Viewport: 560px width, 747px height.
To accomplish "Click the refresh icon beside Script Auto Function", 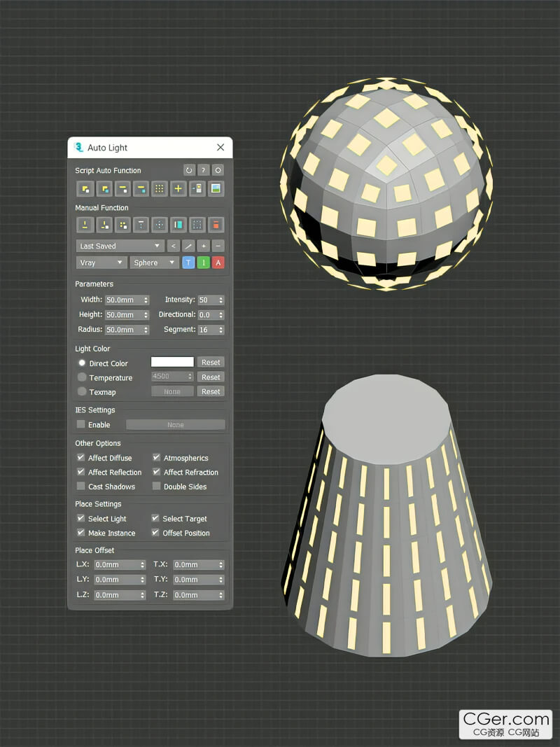I will pos(189,170).
